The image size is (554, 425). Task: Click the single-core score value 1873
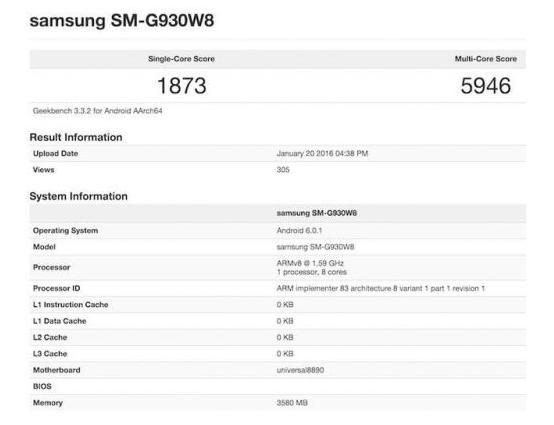(182, 86)
